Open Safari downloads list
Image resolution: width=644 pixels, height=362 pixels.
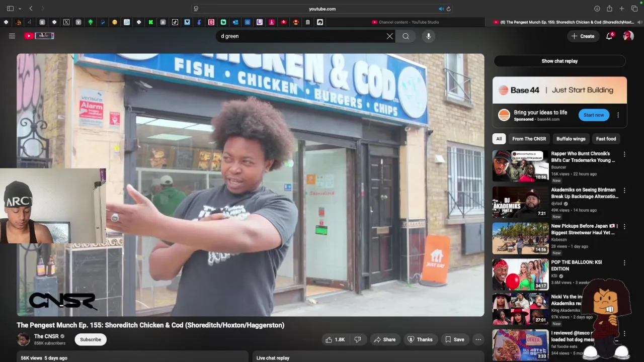[x=597, y=9]
